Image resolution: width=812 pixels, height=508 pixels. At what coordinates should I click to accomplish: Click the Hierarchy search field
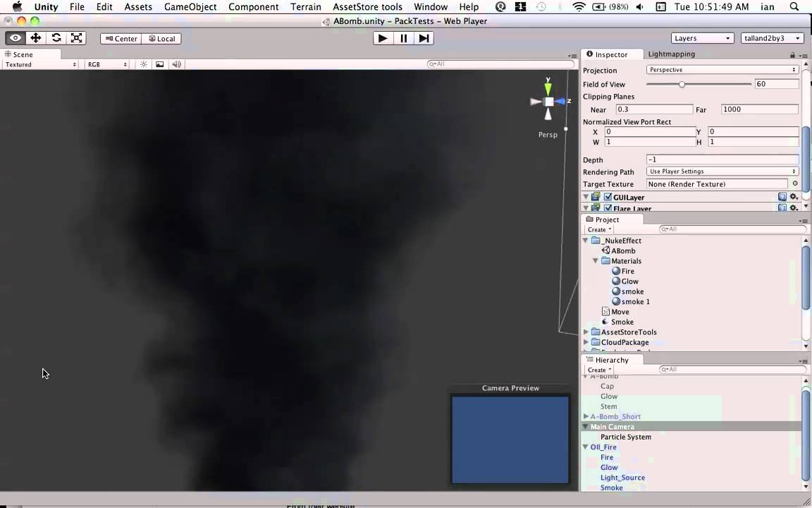click(732, 370)
